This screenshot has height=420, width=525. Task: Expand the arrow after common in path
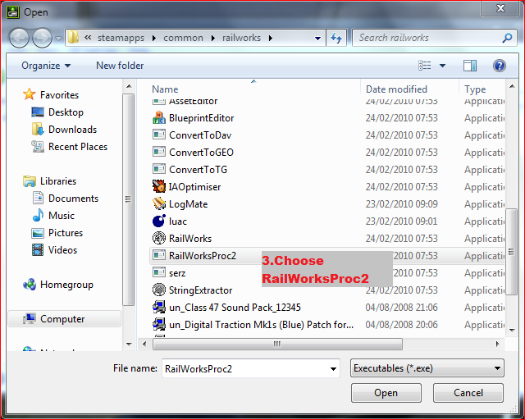pyautogui.click(x=213, y=39)
